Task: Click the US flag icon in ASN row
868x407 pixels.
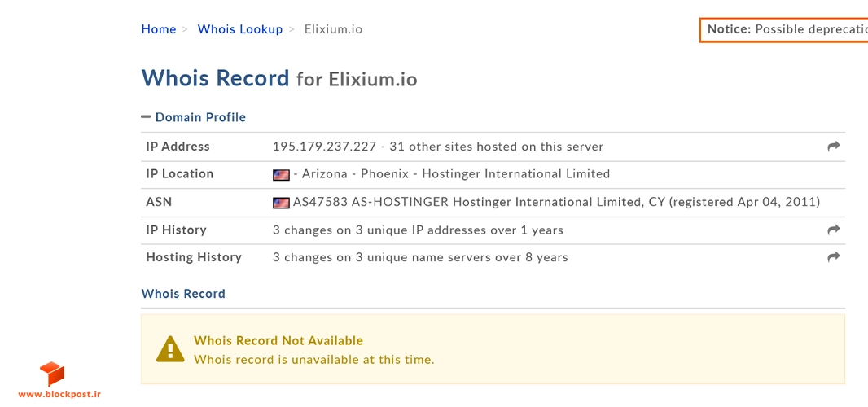Action: point(281,203)
